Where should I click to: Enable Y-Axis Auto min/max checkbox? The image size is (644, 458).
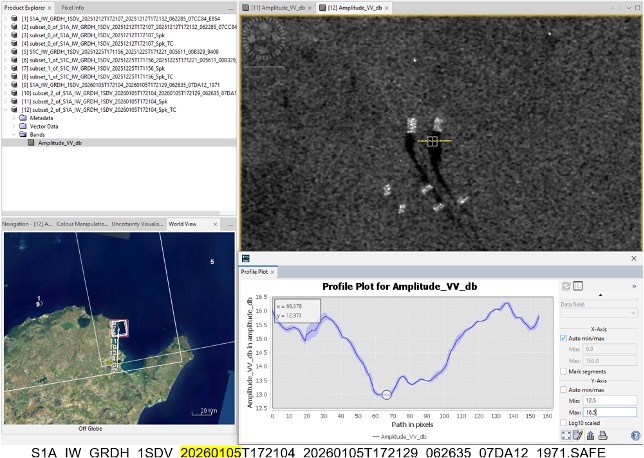pos(564,389)
